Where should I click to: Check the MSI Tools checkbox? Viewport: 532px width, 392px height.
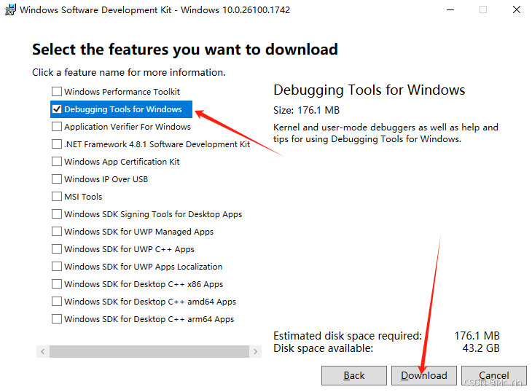coord(57,196)
